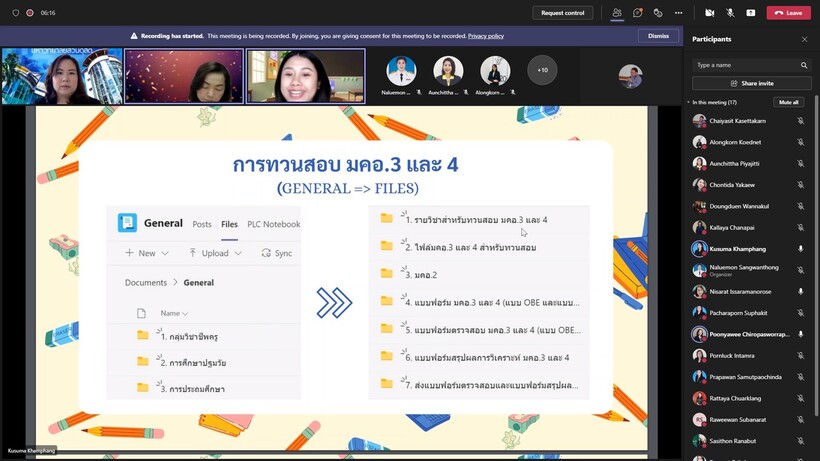Open the Participants panel icon in toolbar
820x461 pixels.
click(x=616, y=13)
